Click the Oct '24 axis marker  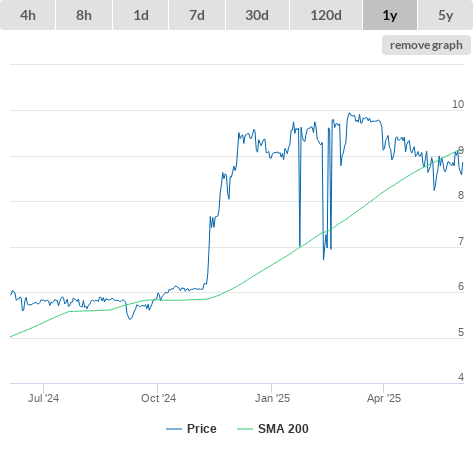coord(158,398)
